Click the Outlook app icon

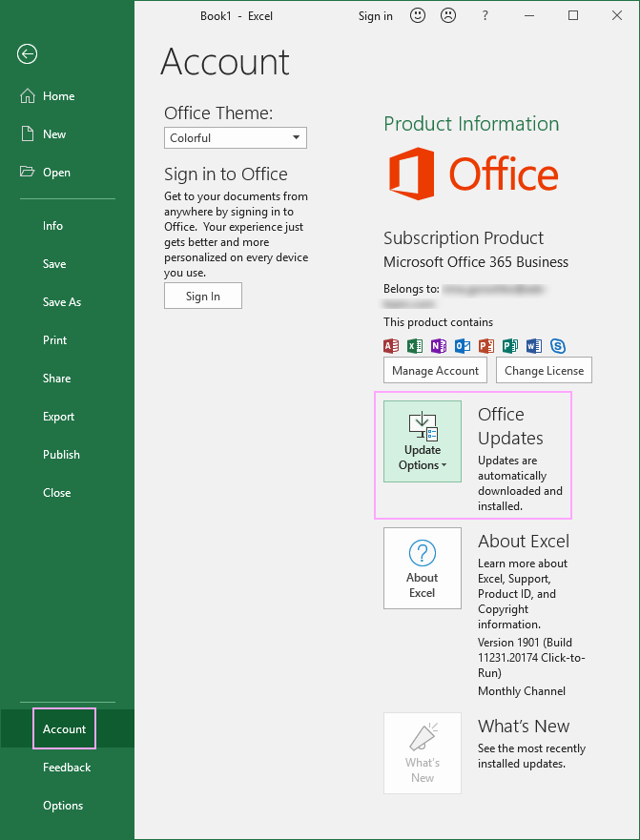pyautogui.click(x=463, y=346)
